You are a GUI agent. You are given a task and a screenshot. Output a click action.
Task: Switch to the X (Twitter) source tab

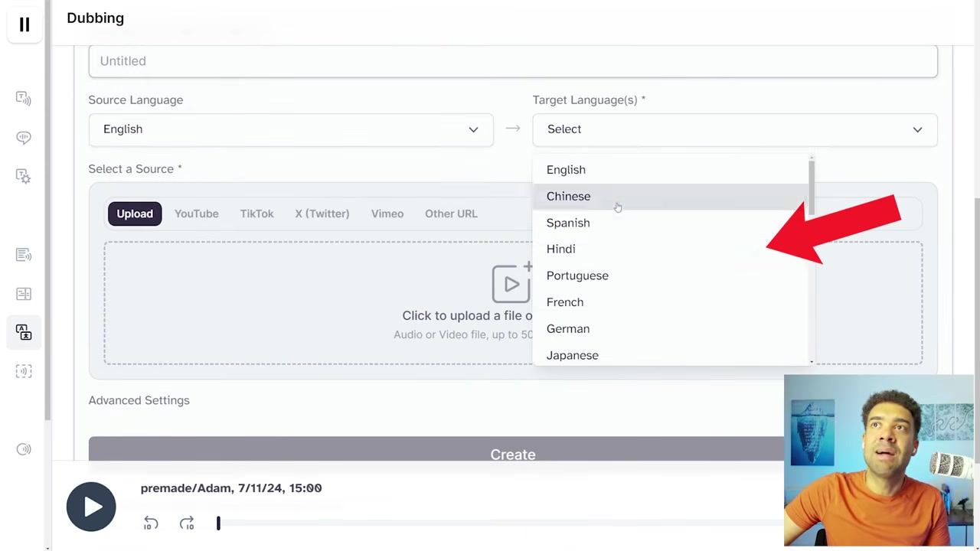tap(322, 214)
